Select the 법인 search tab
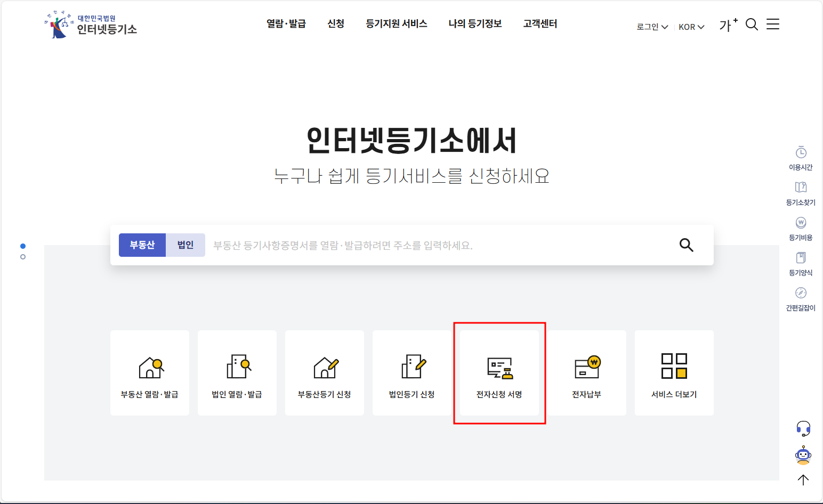823x504 pixels. tap(185, 245)
